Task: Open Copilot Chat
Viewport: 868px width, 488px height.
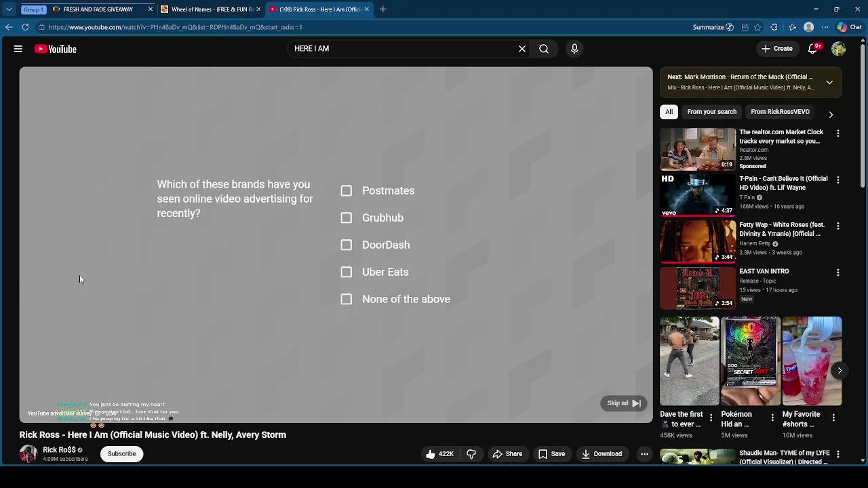Action: pyautogui.click(x=848, y=27)
